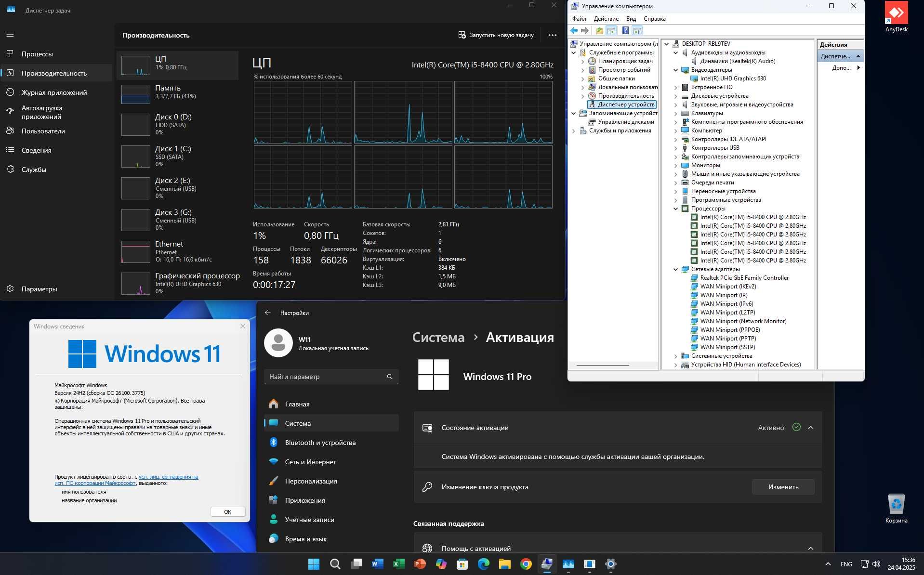924x575 pixels.
Task: Click the Forward arrow in Computer Management toolbar
Action: click(585, 31)
